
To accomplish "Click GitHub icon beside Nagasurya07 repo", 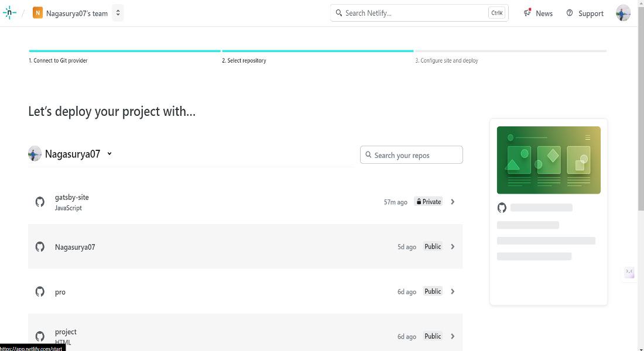I will 40,247.
